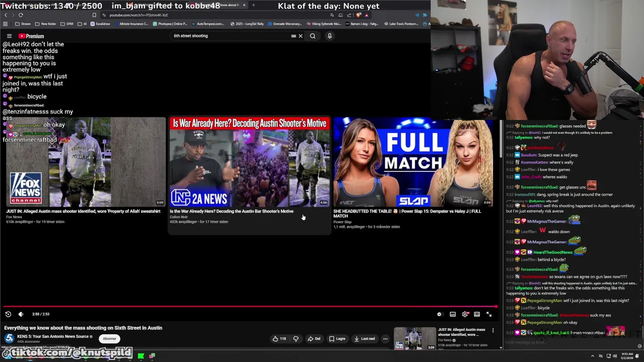This screenshot has height=362, width=644.
Task: Open the Viking Syttende Mai bookmark
Action: [x=324, y=24]
